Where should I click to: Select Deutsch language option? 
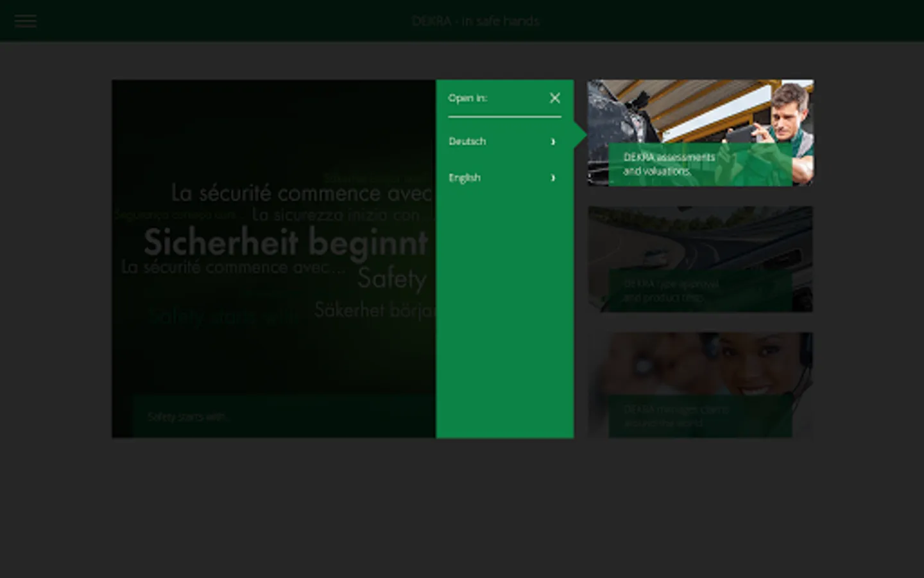[504, 141]
